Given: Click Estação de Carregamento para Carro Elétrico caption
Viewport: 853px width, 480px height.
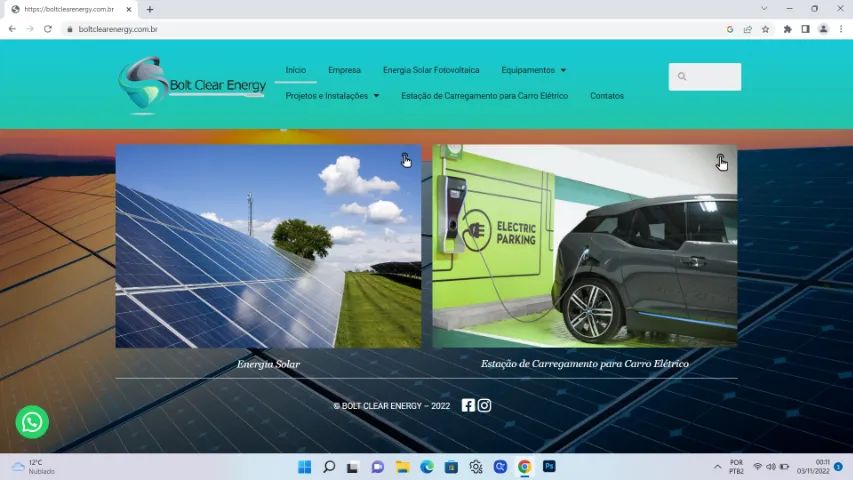Looking at the screenshot, I should pyautogui.click(x=585, y=364).
